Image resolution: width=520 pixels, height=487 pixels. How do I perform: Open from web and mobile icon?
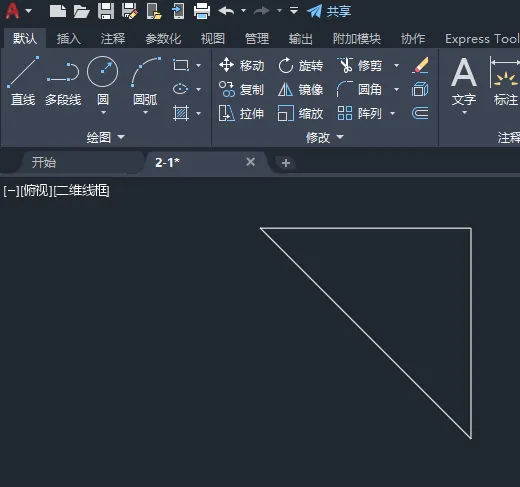tap(154, 11)
